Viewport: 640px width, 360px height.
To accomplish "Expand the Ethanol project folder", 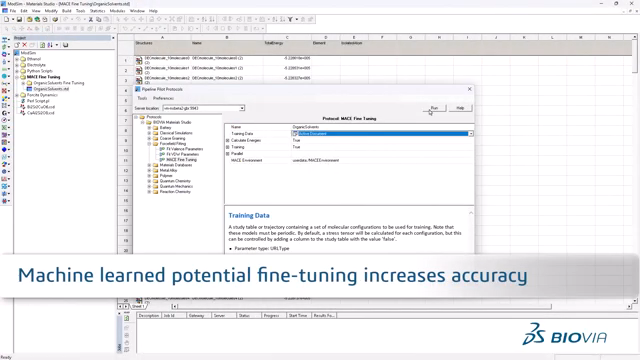I will [17, 59].
